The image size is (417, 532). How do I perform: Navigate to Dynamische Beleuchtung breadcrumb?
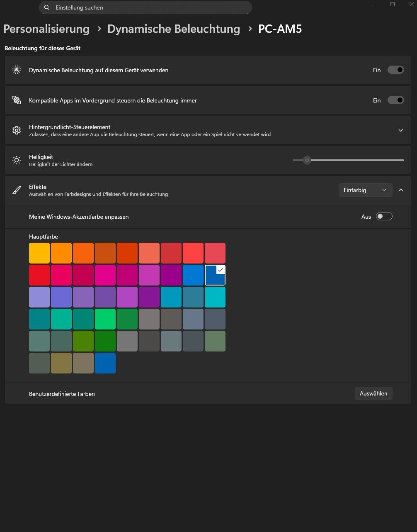point(174,29)
